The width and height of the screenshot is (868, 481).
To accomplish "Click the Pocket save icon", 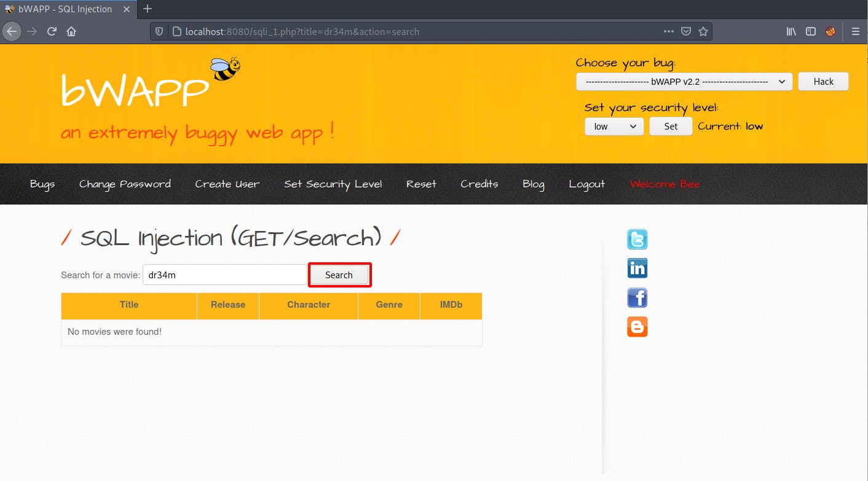I will 686,31.
